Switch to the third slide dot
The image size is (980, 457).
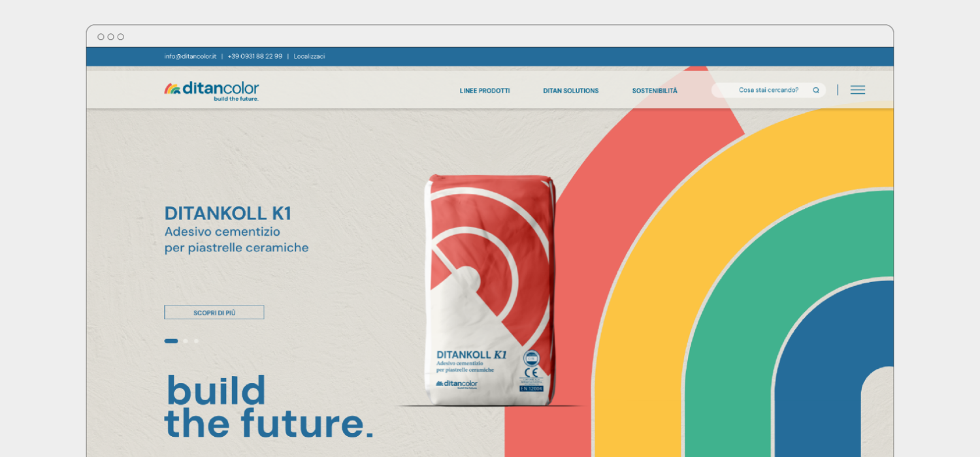pyautogui.click(x=196, y=341)
